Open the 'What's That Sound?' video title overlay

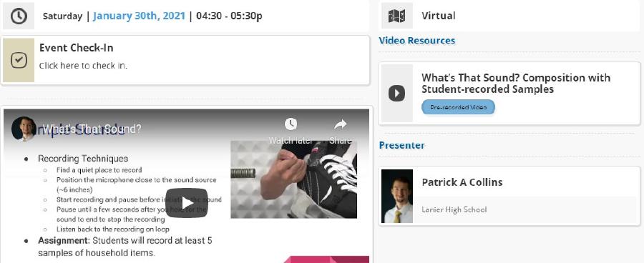point(92,129)
